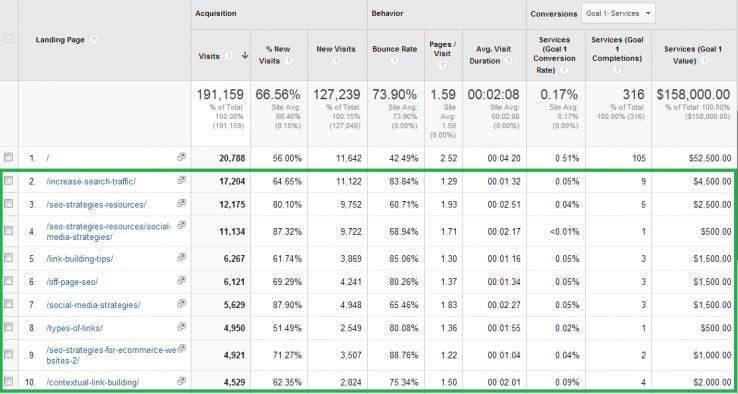Tick checkbox for /contextual-link-building/ row
The image size is (738, 394).
[x=8, y=381]
